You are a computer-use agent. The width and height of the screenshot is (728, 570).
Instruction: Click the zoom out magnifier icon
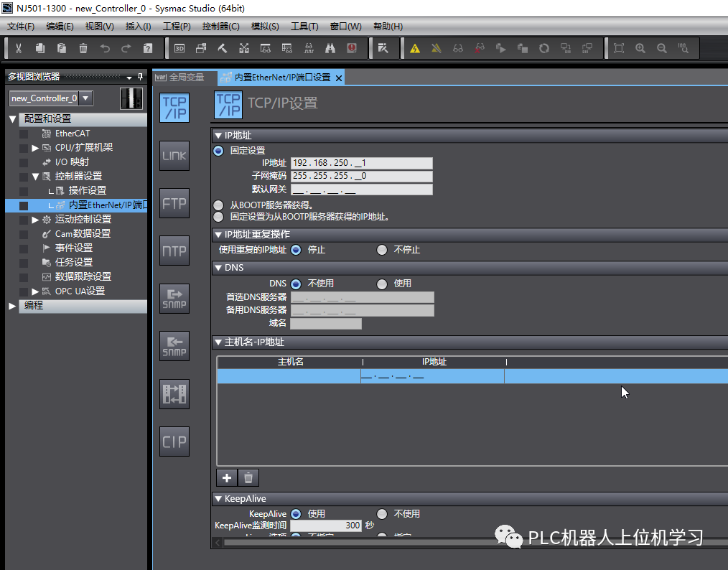pyautogui.click(x=662, y=48)
